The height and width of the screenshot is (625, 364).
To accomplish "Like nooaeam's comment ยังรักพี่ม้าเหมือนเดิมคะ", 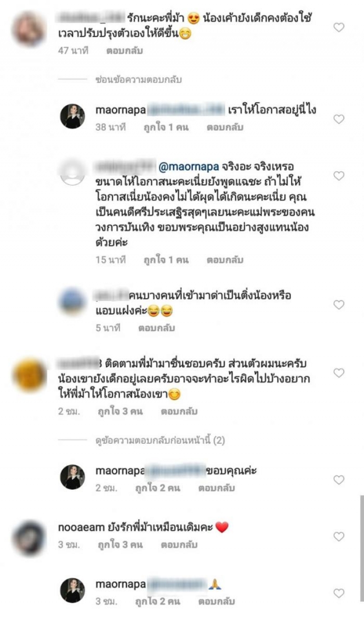I will tap(339, 537).
